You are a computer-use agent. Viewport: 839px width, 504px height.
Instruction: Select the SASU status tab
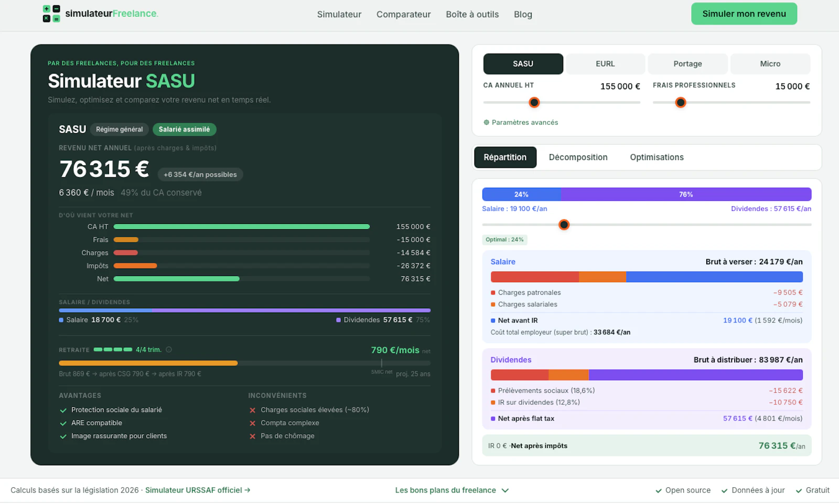(x=523, y=63)
